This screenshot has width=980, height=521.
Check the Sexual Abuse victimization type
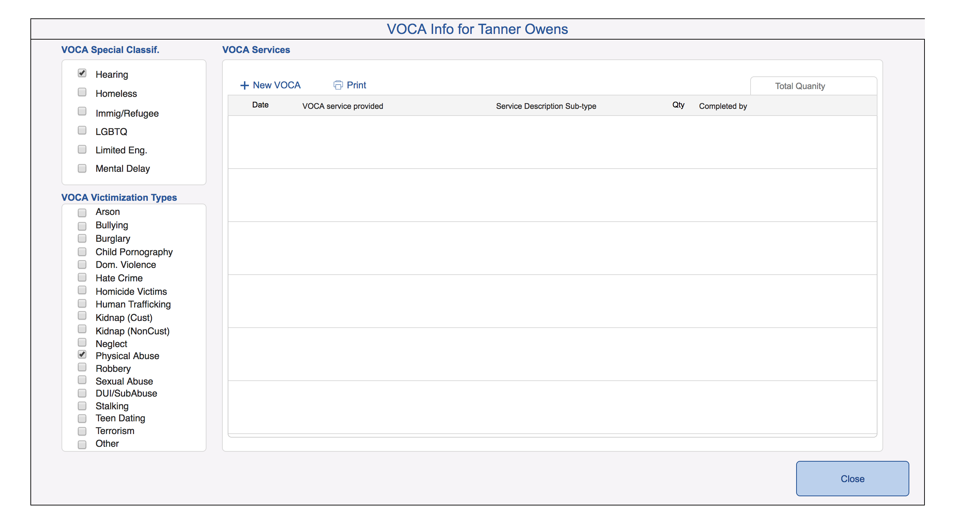pyautogui.click(x=82, y=380)
